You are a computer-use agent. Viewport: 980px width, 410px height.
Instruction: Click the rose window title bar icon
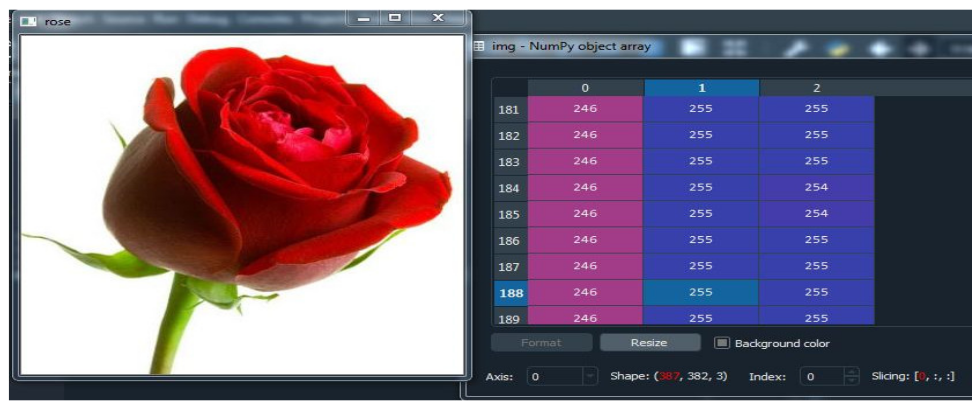(28, 21)
